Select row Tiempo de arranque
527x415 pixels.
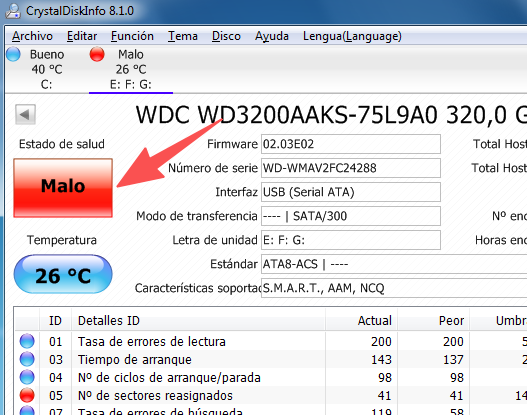pyautogui.click(x=271, y=359)
